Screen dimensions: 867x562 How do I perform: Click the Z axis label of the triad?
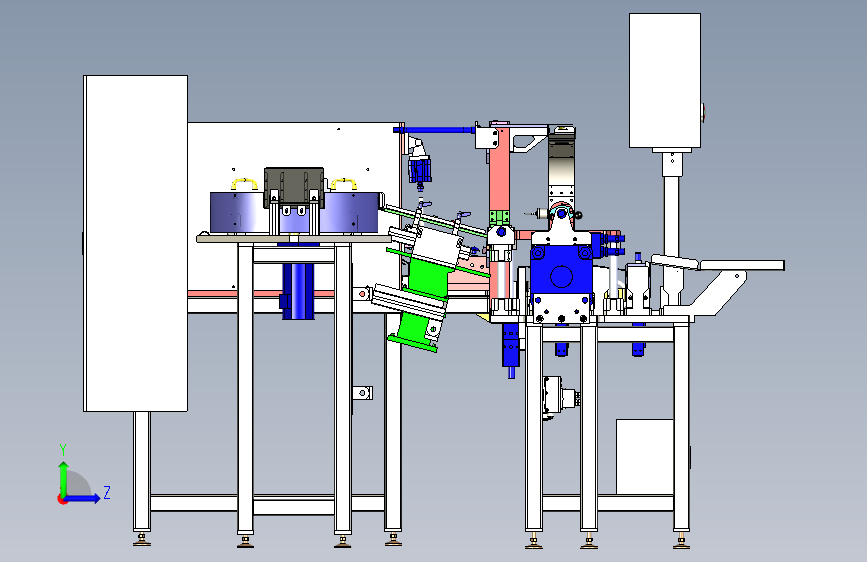coord(107,492)
